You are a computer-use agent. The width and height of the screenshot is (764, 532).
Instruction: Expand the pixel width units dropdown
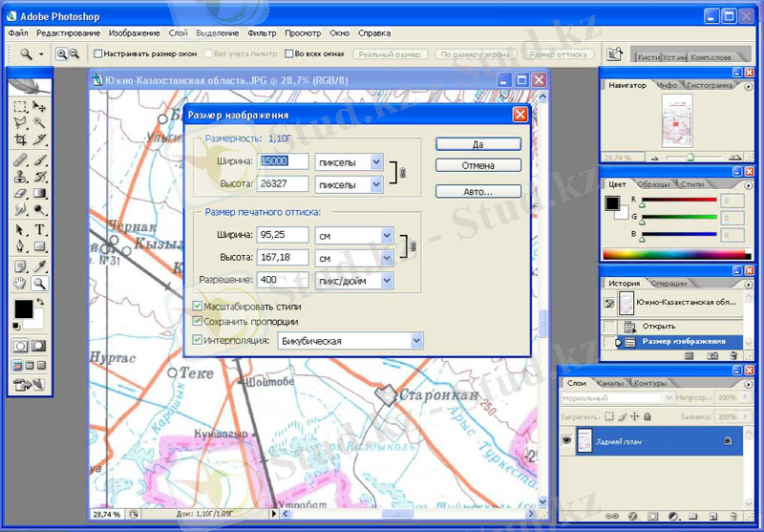pos(375,162)
